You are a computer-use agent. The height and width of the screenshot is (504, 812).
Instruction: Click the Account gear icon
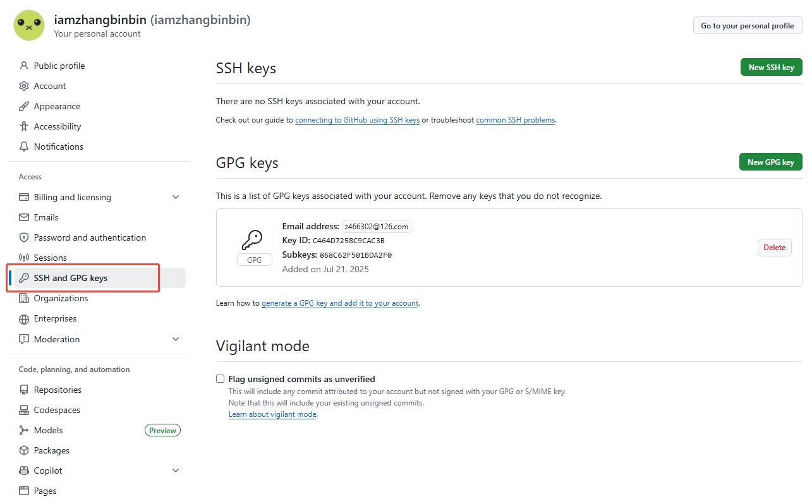pyautogui.click(x=23, y=85)
